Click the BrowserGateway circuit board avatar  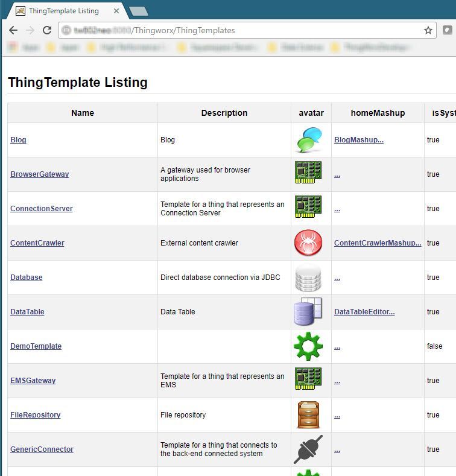pos(308,173)
